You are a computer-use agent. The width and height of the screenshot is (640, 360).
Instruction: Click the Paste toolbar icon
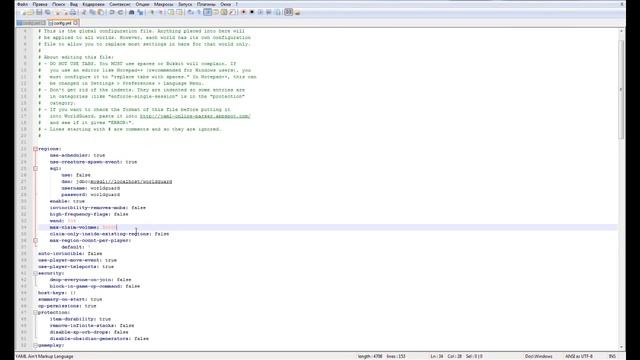click(x=101, y=12)
